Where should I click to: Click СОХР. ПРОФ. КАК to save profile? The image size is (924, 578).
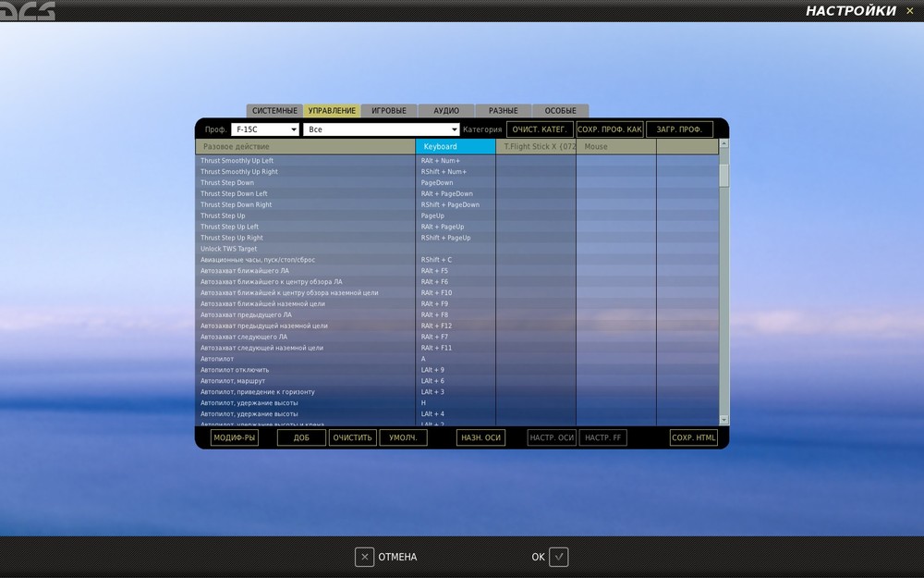pos(609,129)
